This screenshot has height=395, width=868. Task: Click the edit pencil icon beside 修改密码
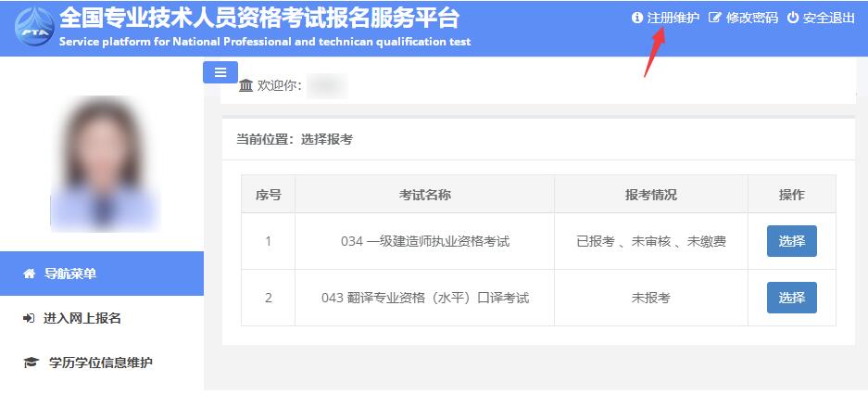pos(714,18)
